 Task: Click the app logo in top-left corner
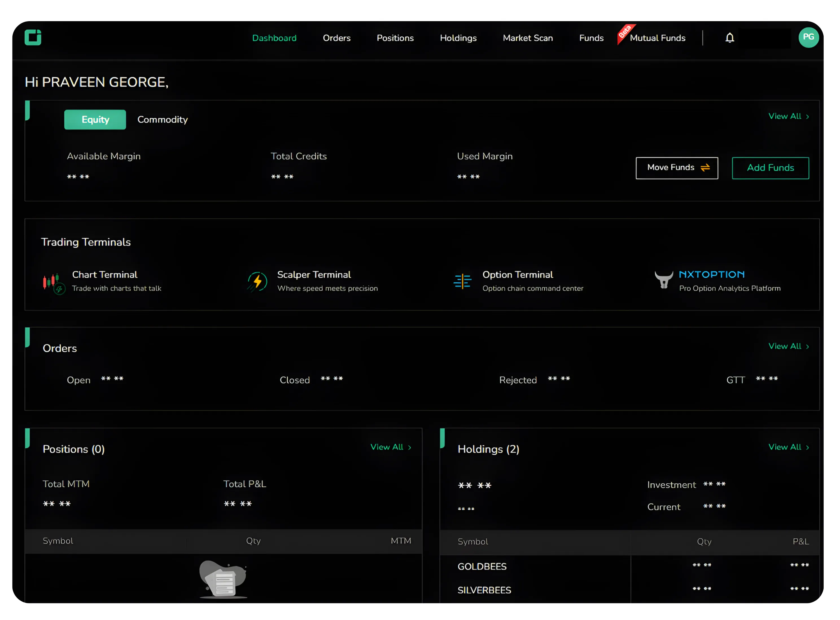33,37
